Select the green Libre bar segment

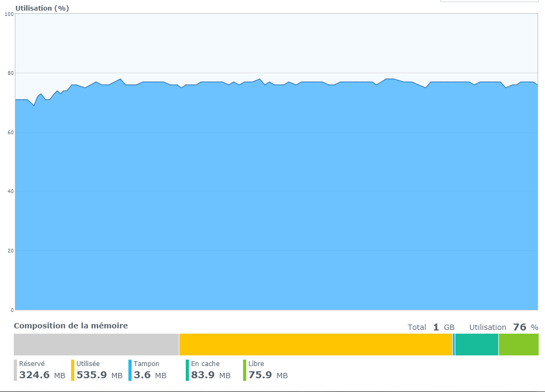point(518,344)
